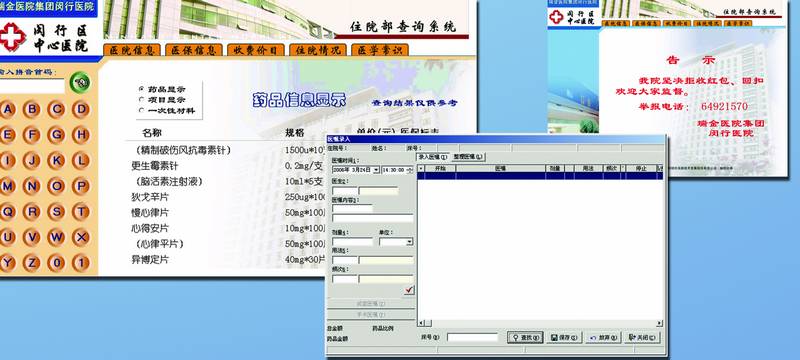Tap the letter Z key on keypad
This screenshot has width=800, height=360.
coord(32,263)
